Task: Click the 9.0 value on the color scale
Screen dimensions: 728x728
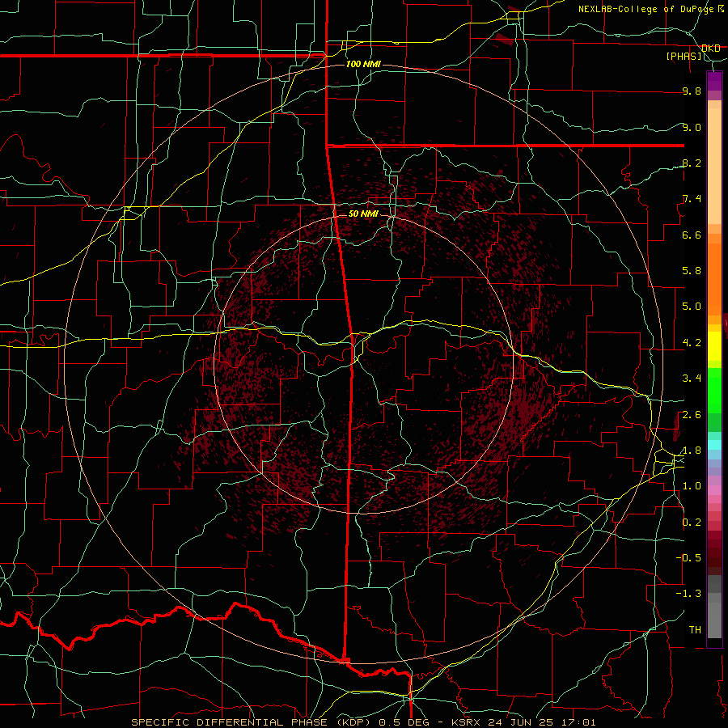Action: tap(692, 127)
